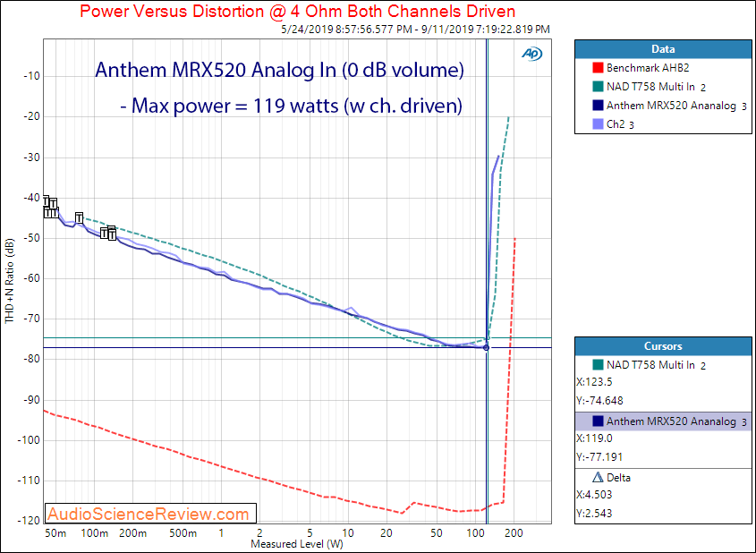Click the red Benchmark AHB2 color swatch
The width and height of the screenshot is (756, 553).
point(598,67)
